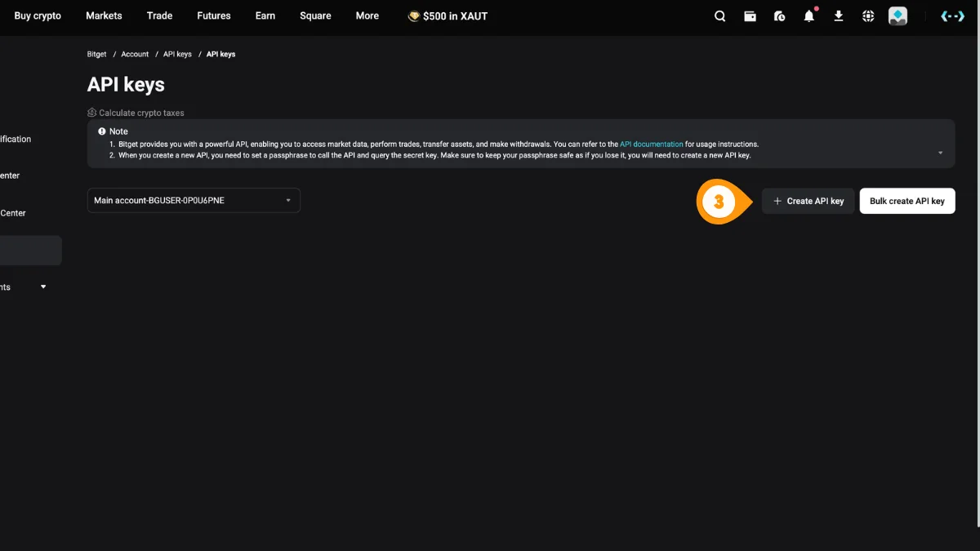Select the highlighted sidebar item
This screenshot has height=551, width=980.
click(30, 251)
